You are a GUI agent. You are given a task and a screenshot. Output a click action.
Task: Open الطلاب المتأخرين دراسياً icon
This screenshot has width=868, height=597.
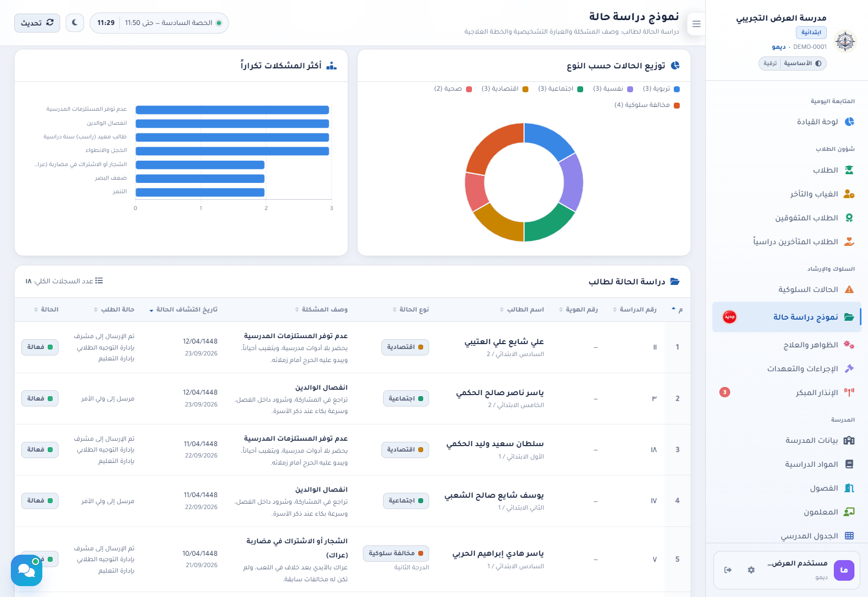click(x=850, y=242)
